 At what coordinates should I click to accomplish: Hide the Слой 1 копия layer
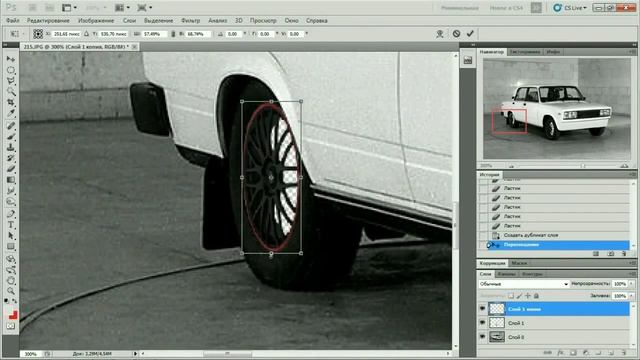point(482,309)
